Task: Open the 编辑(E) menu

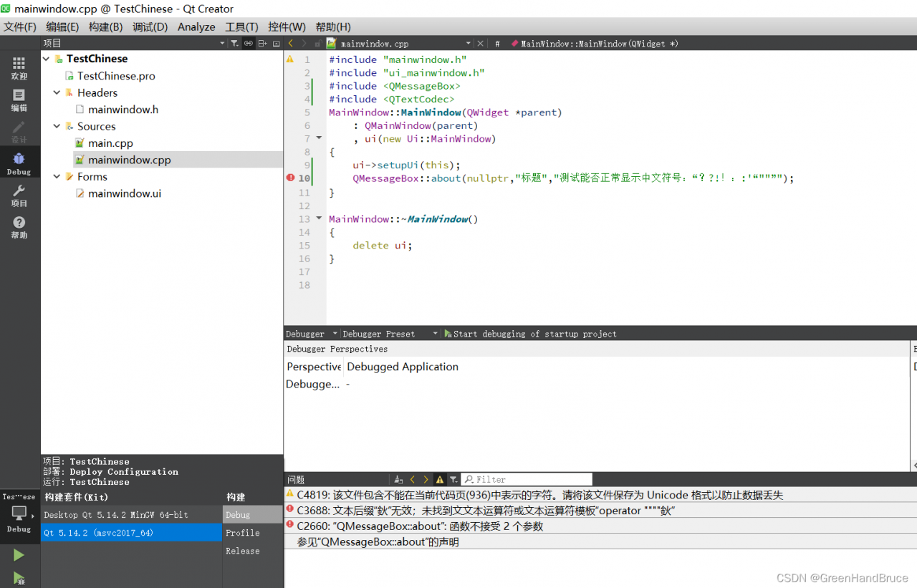Action: point(62,26)
